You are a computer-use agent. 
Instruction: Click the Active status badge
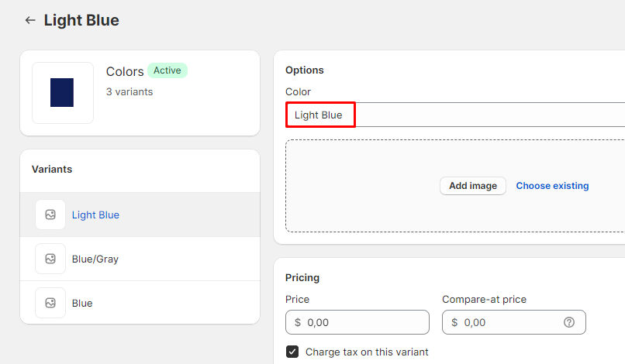click(167, 70)
